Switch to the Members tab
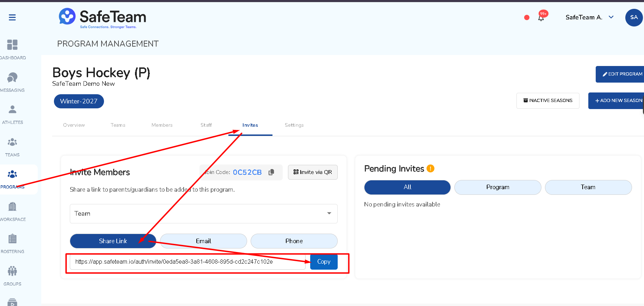This screenshot has width=644, height=306. coord(162,125)
